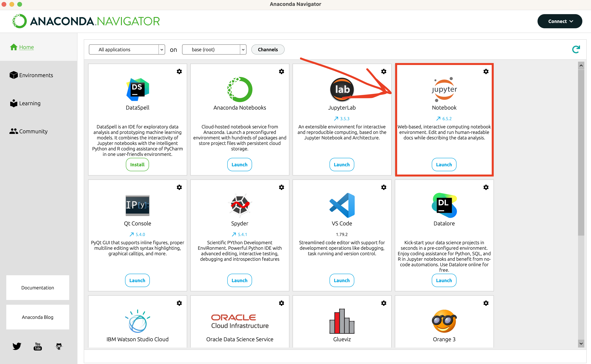Open the Connect dropdown menu
This screenshot has width=591, height=364.
pyautogui.click(x=560, y=21)
